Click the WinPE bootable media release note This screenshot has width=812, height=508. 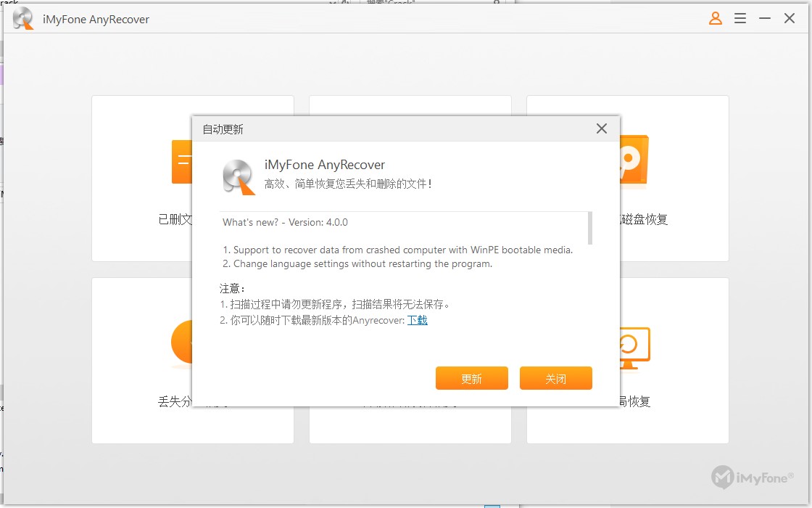[398, 250]
